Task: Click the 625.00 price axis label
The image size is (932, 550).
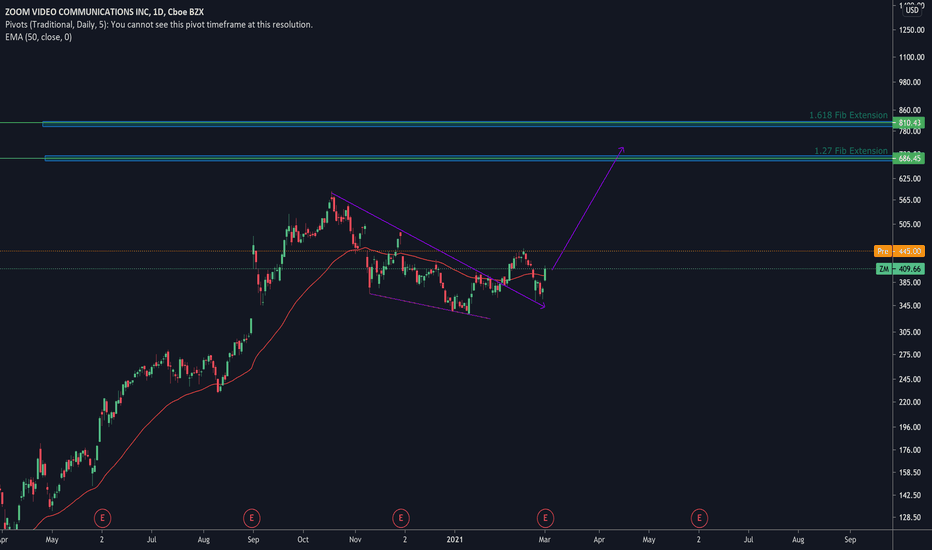Action: (x=912, y=178)
